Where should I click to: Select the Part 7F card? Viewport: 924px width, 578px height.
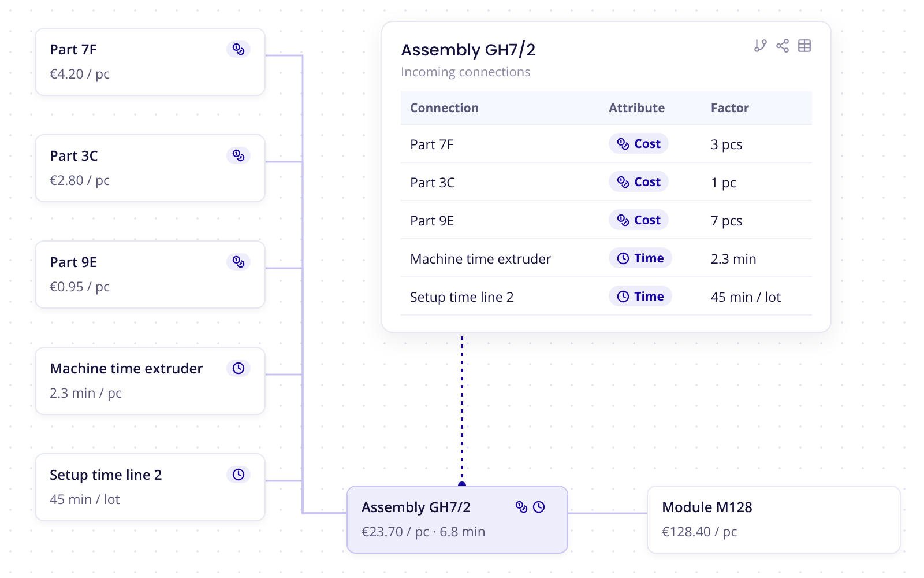150,62
